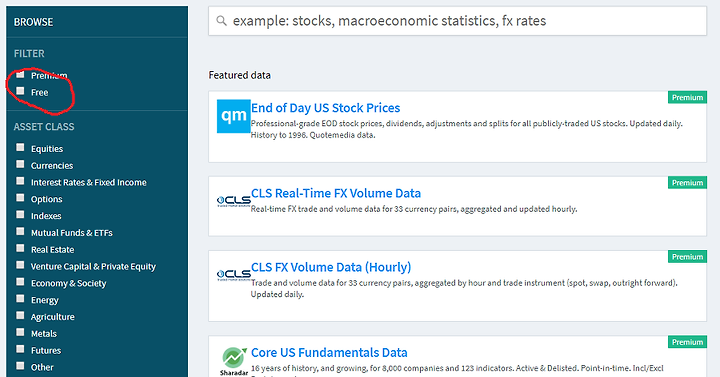Click Premium badge on Core US Fundamentals Data
Screen dimensions: 720x377
pos(687,342)
